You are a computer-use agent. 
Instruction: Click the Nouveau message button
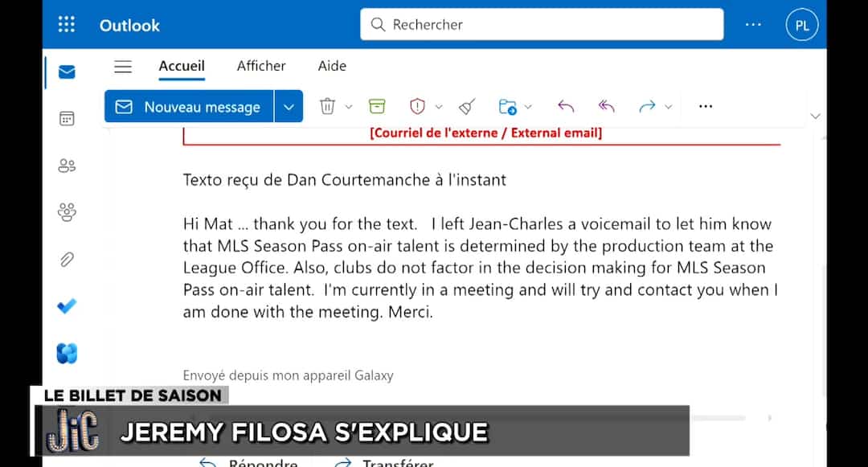pos(190,107)
